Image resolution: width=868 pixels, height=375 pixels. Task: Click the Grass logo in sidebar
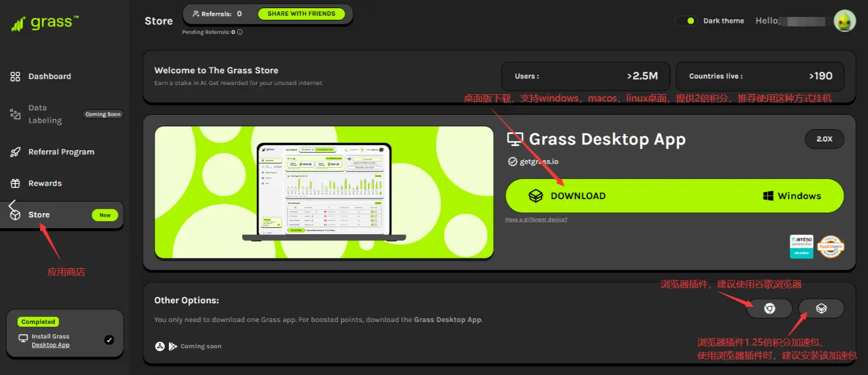point(45,23)
